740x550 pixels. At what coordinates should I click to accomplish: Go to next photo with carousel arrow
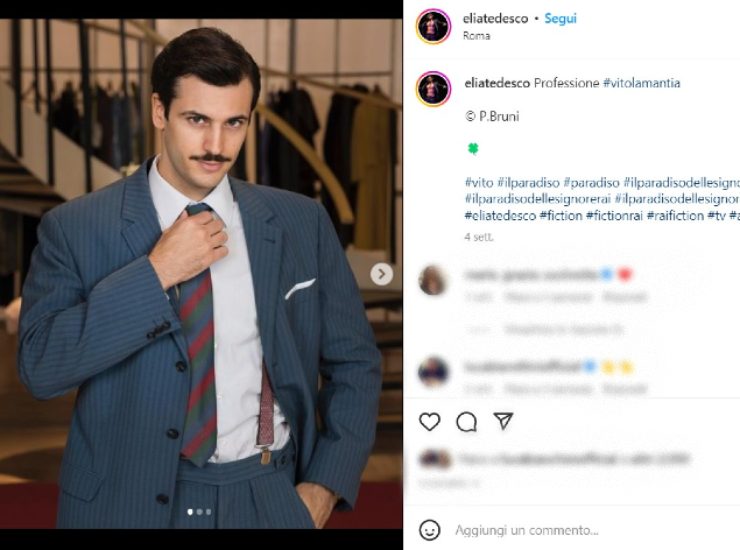click(381, 273)
